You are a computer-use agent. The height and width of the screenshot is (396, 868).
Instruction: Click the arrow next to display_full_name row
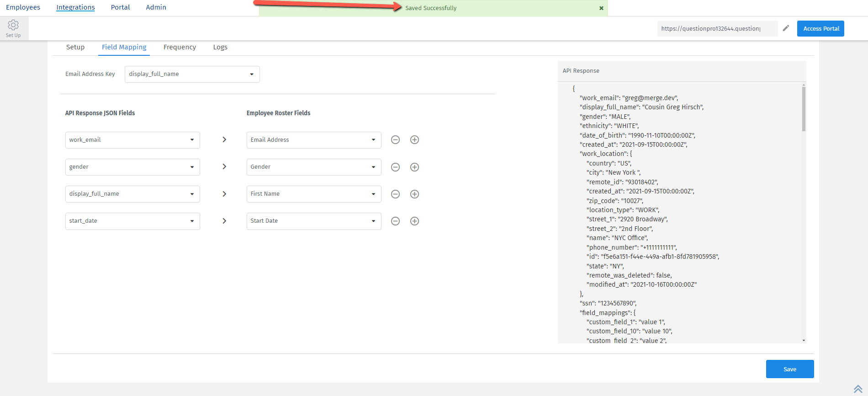pos(224,194)
